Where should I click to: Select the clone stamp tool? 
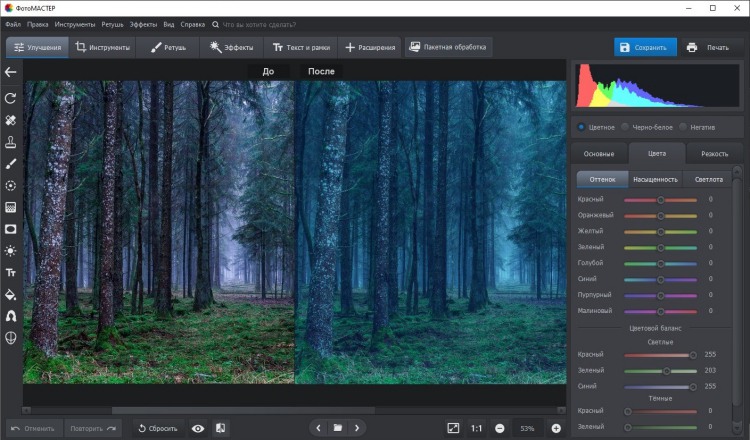tap(11, 142)
